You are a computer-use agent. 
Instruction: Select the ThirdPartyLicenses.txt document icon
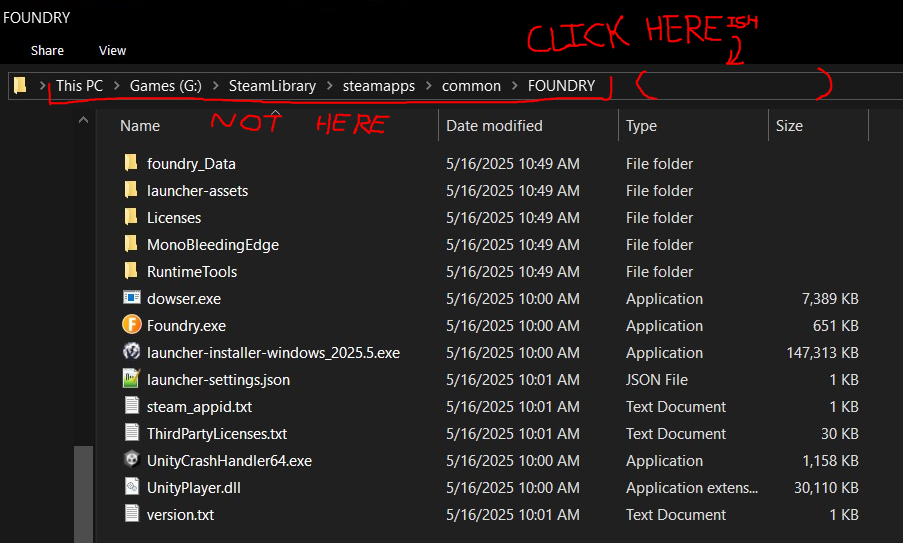(x=132, y=432)
